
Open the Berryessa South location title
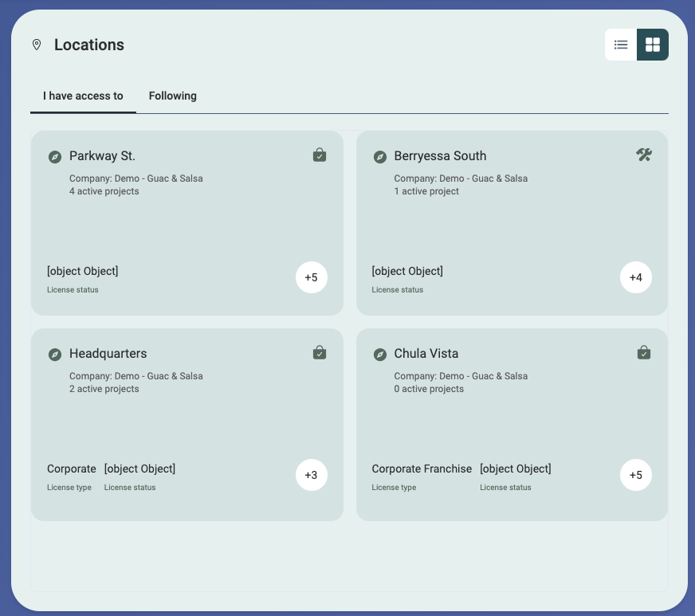pos(440,156)
